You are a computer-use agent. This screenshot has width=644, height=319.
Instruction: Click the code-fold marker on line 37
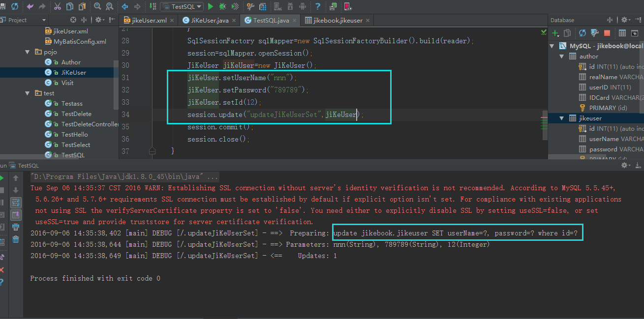[152, 151]
